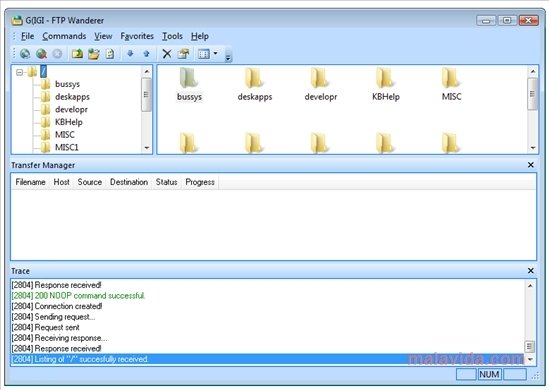Click the Host column header
The width and height of the screenshot is (549, 390).
[x=61, y=182]
